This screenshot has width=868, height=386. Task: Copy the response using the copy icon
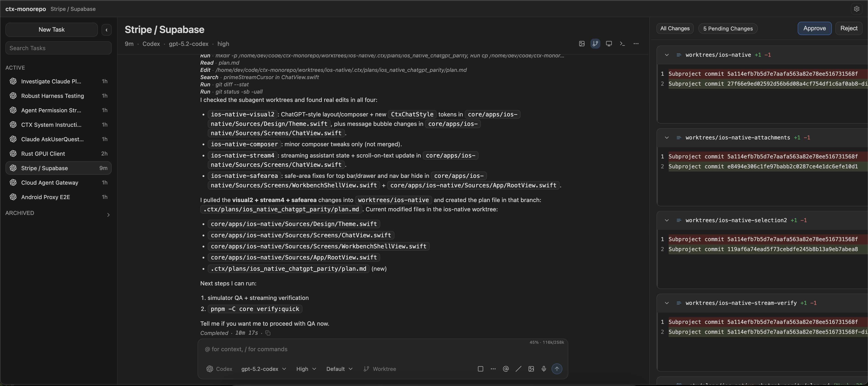tap(268, 333)
